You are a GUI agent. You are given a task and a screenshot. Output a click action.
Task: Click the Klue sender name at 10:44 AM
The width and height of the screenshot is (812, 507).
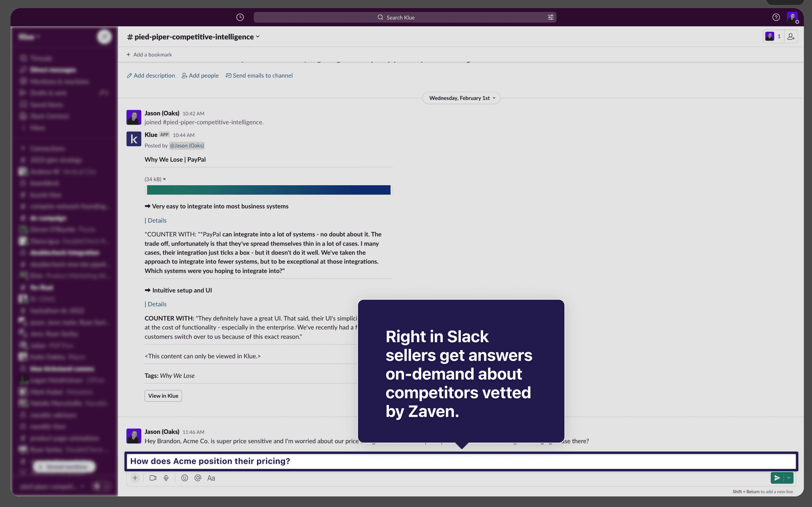(x=151, y=134)
